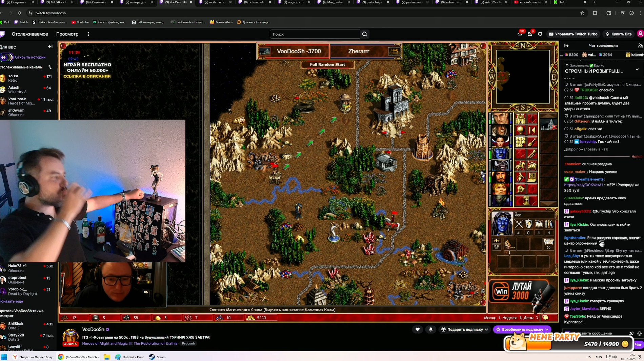Open the Twitch drops icon with badge 30
The width and height of the screenshot is (644, 361).
click(x=520, y=34)
